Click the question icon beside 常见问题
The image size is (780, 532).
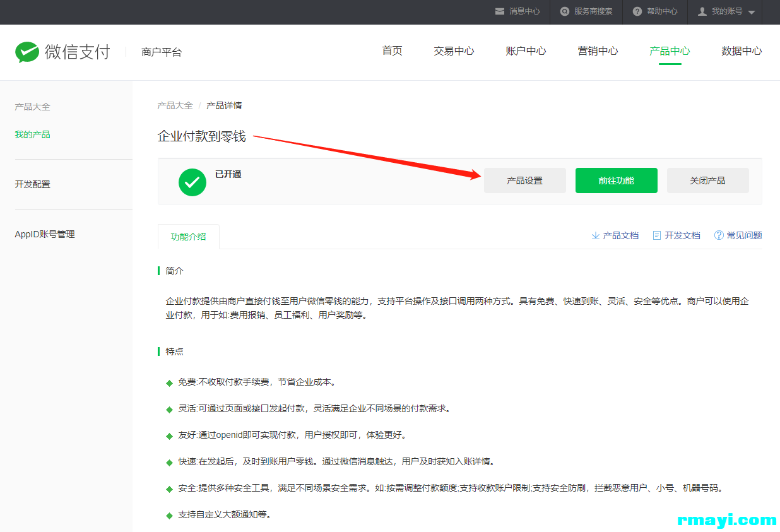point(719,235)
